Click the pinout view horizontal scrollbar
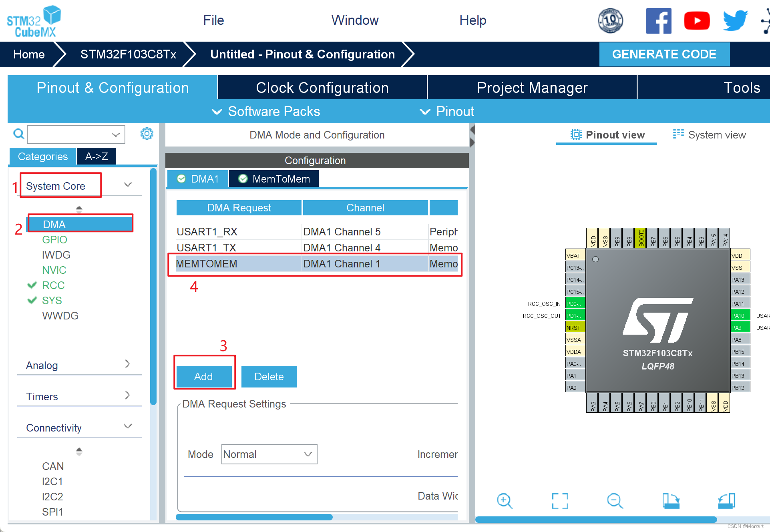 click(x=596, y=519)
